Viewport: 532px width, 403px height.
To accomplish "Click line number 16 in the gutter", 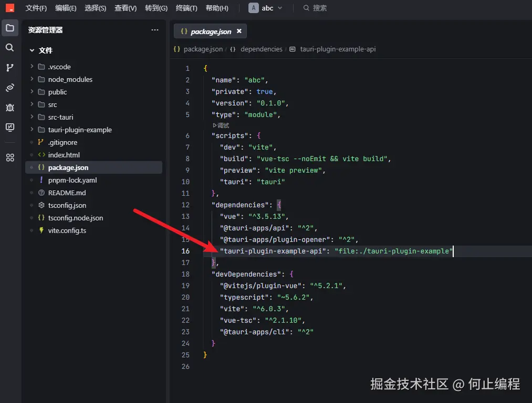I will coord(185,251).
